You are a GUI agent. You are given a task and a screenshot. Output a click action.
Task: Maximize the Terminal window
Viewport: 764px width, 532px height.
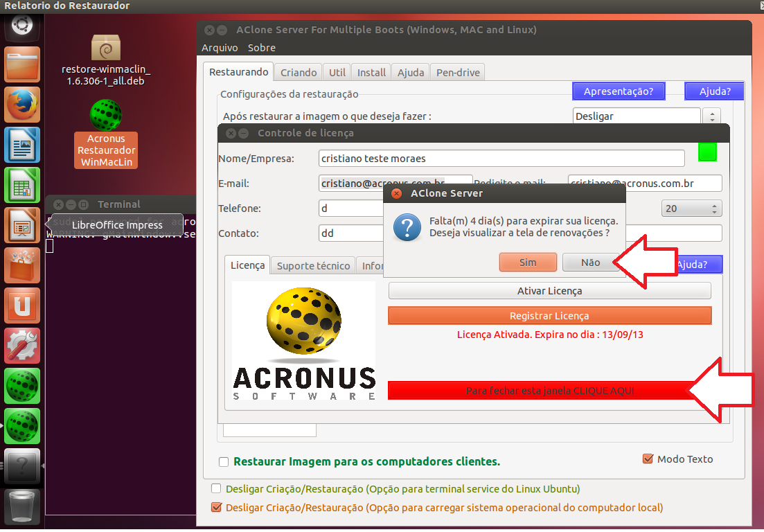click(83, 204)
